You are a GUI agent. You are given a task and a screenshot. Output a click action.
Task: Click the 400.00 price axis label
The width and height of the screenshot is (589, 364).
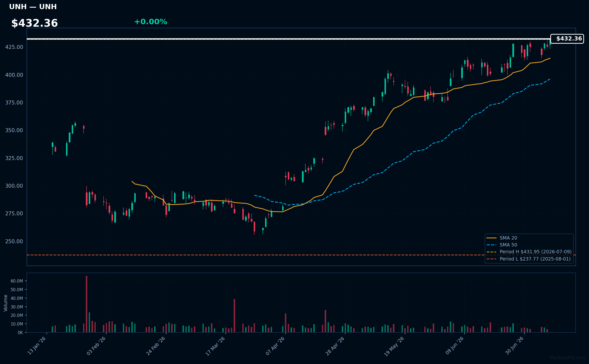(x=14, y=75)
